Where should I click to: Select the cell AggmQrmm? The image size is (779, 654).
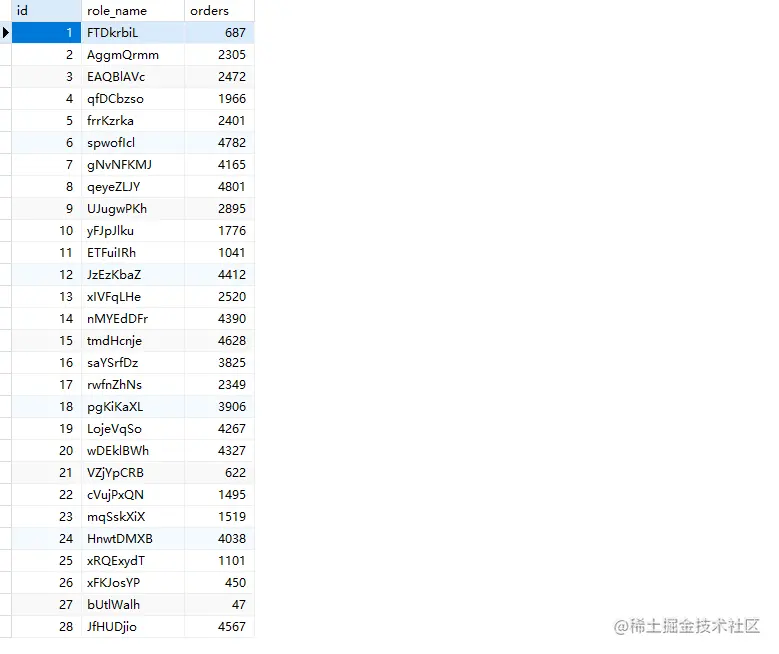click(133, 55)
